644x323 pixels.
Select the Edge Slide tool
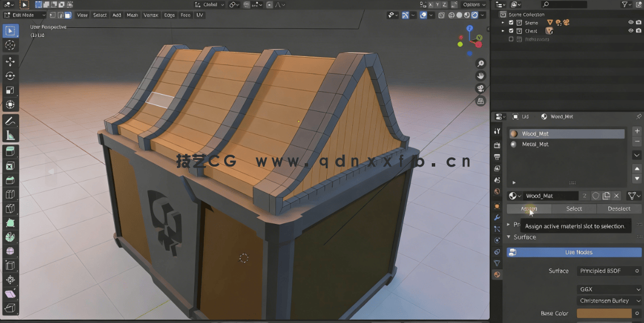point(10,266)
